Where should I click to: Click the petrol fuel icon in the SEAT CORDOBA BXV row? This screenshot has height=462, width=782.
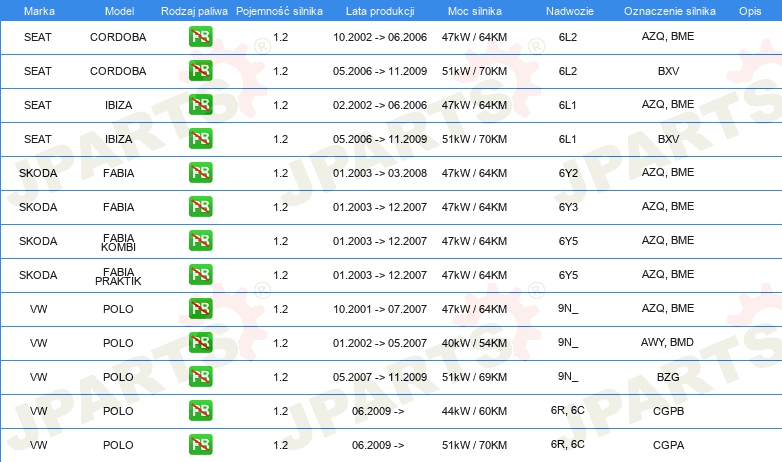pyautogui.click(x=200, y=70)
